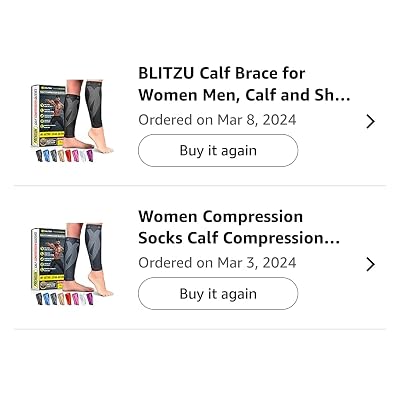Click the gray calf sleeve leg in second image

[73, 258]
